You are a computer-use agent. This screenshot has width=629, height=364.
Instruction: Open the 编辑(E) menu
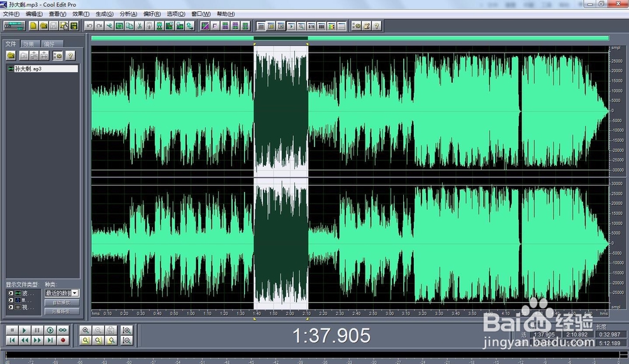point(34,14)
